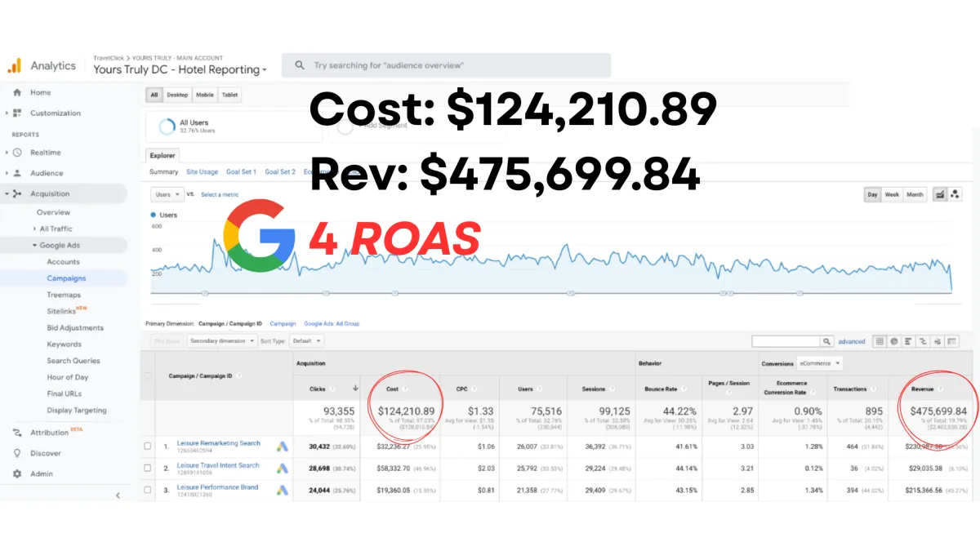Click the Select a metric link

(220, 194)
